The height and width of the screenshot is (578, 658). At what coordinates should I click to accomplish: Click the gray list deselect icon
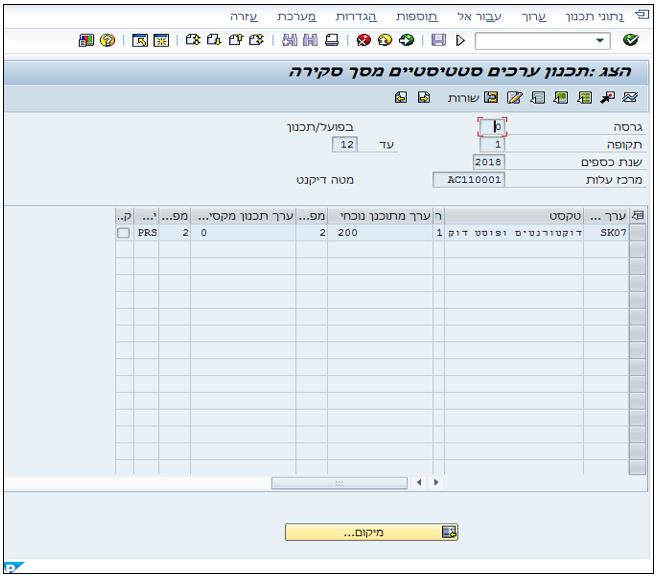(538, 98)
